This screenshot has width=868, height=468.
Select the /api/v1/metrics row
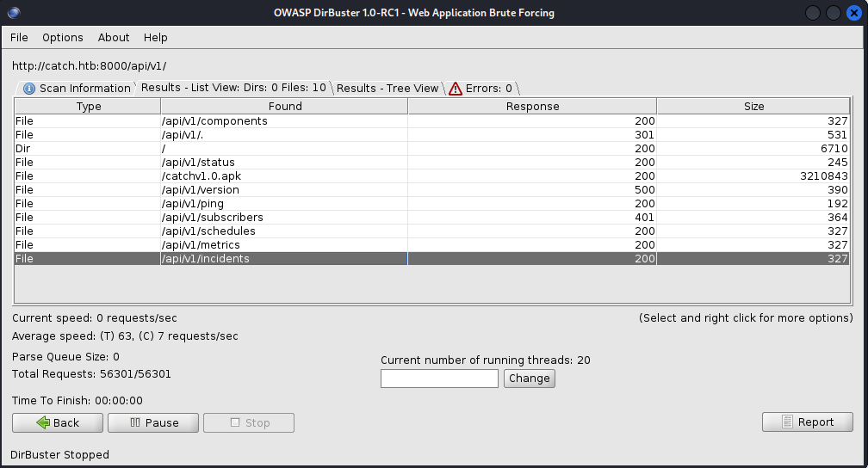click(x=431, y=245)
